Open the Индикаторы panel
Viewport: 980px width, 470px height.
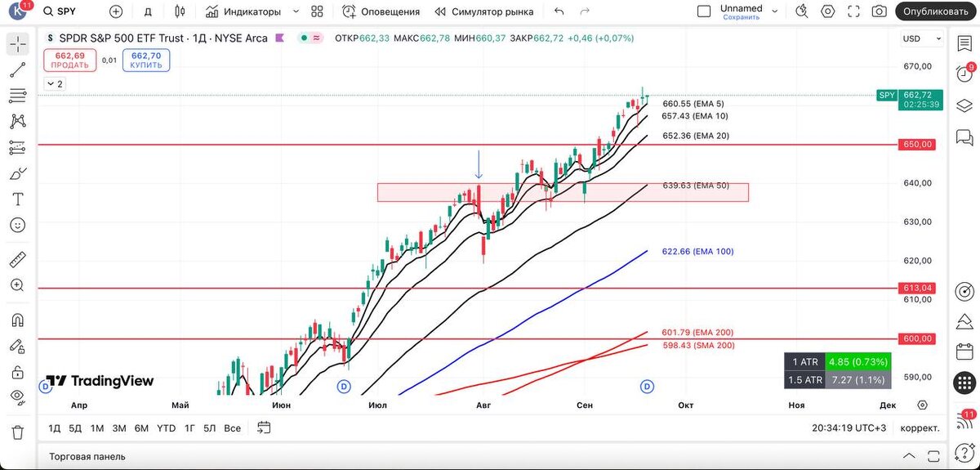(244, 11)
